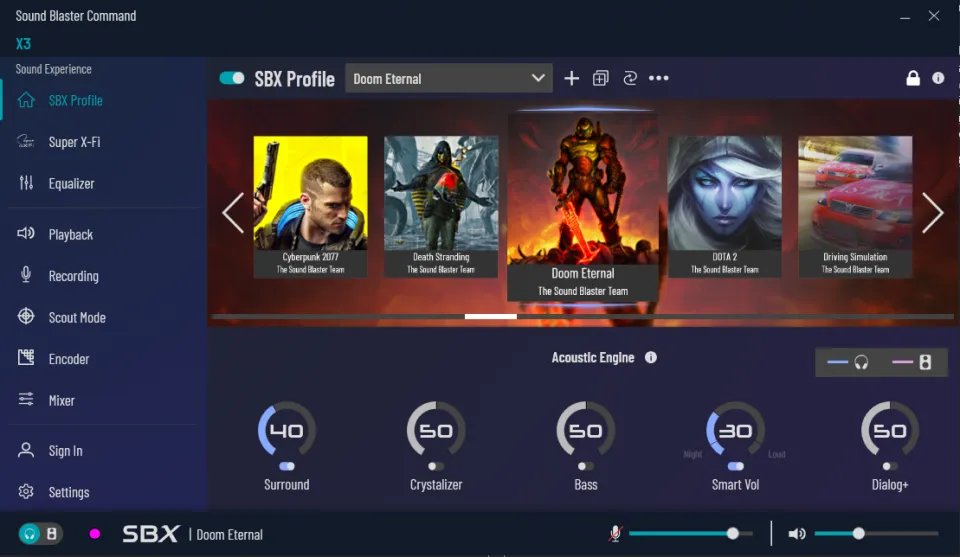960x557 pixels.
Task: Show next profiles with the right arrow
Action: tap(932, 212)
